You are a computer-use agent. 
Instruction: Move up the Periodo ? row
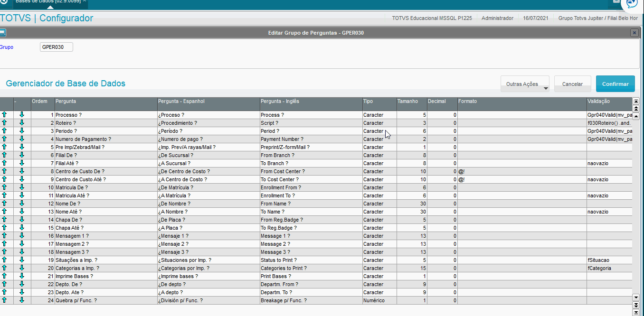click(4, 131)
